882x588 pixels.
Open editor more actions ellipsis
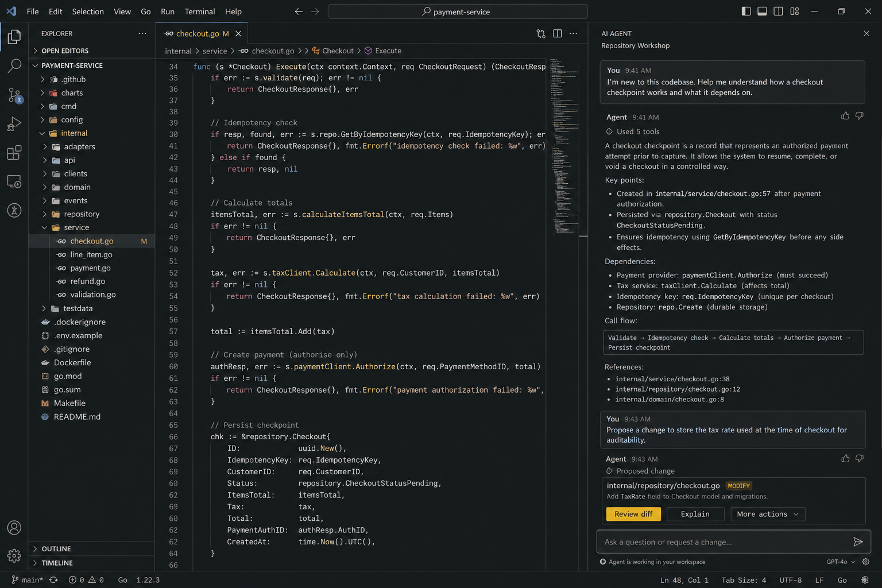point(573,33)
